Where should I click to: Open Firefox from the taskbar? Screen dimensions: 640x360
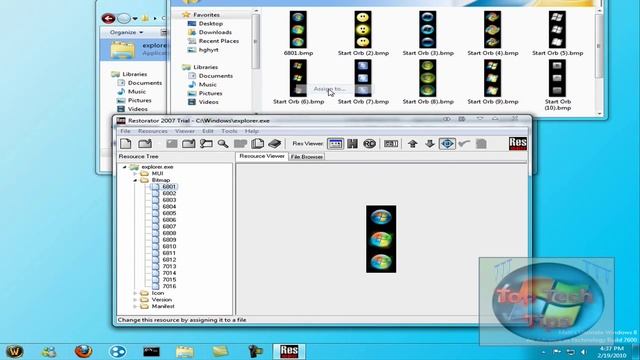pyautogui.click(x=83, y=351)
